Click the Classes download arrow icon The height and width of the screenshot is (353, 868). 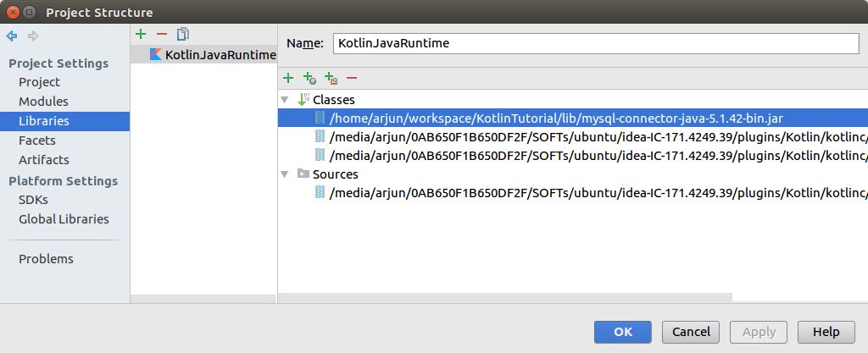(x=303, y=100)
